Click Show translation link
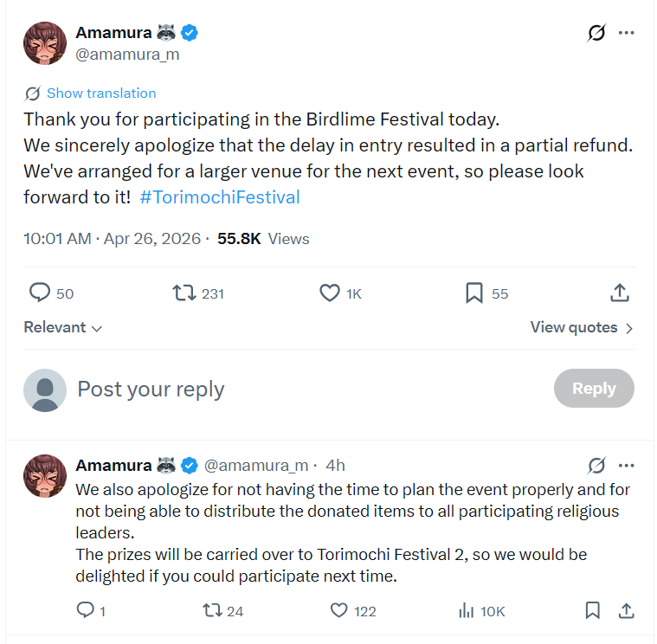 click(x=101, y=93)
